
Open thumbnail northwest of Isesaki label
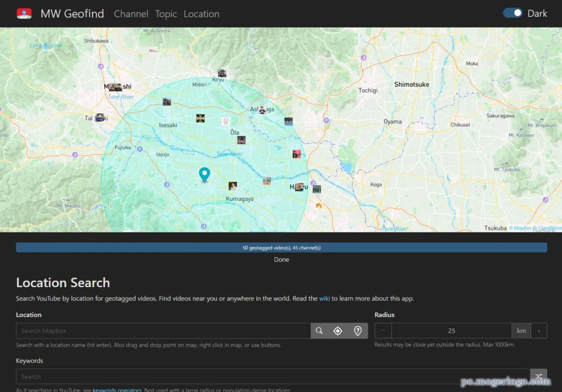[167, 102]
